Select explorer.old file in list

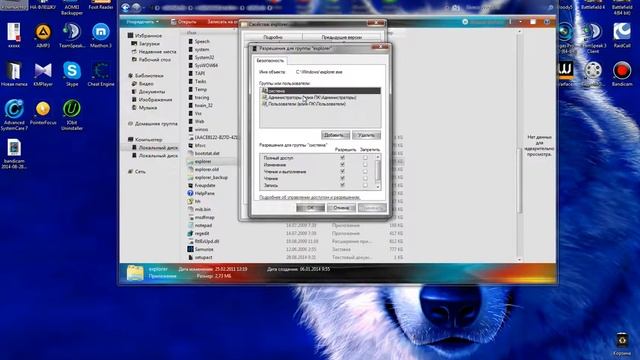pos(203,169)
